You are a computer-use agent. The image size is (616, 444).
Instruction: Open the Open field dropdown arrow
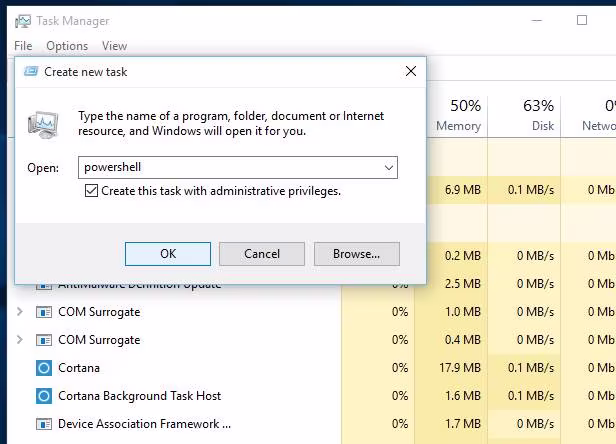pos(389,168)
